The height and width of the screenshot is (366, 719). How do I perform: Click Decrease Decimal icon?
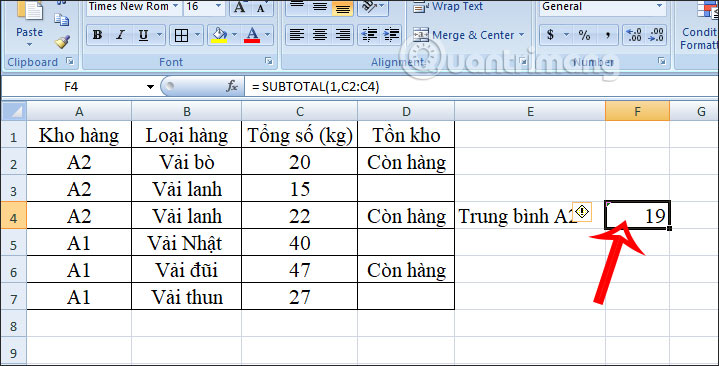(x=656, y=35)
